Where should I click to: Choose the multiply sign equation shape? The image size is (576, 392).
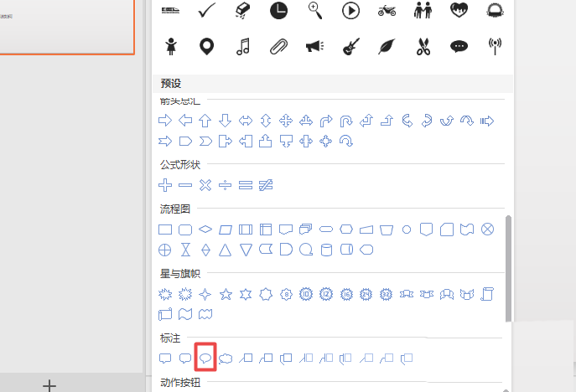tap(205, 185)
